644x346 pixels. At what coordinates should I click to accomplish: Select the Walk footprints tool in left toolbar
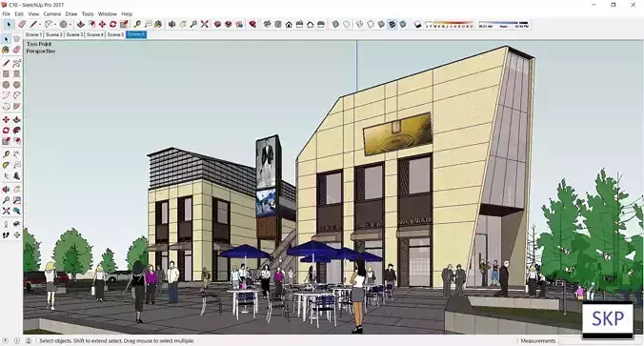click(6, 234)
